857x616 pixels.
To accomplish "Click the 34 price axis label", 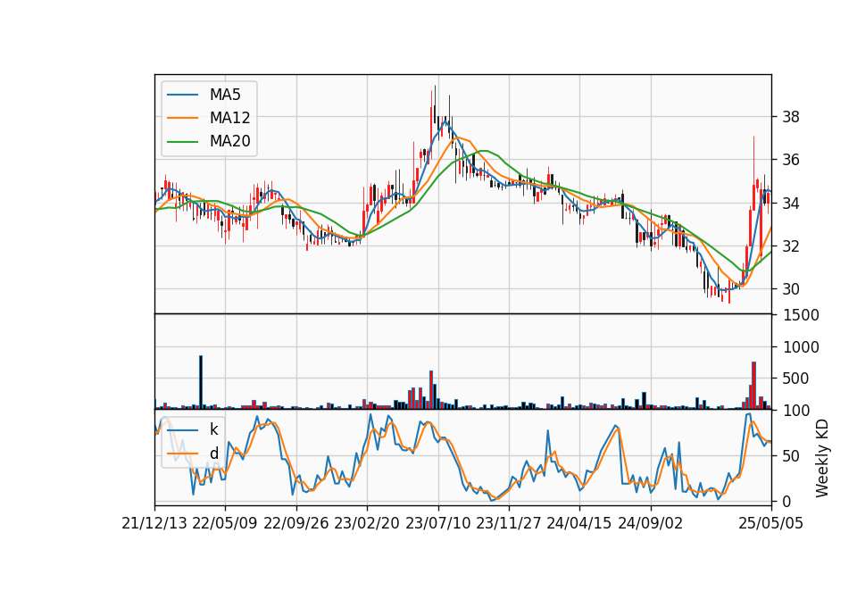I will pos(790,204).
